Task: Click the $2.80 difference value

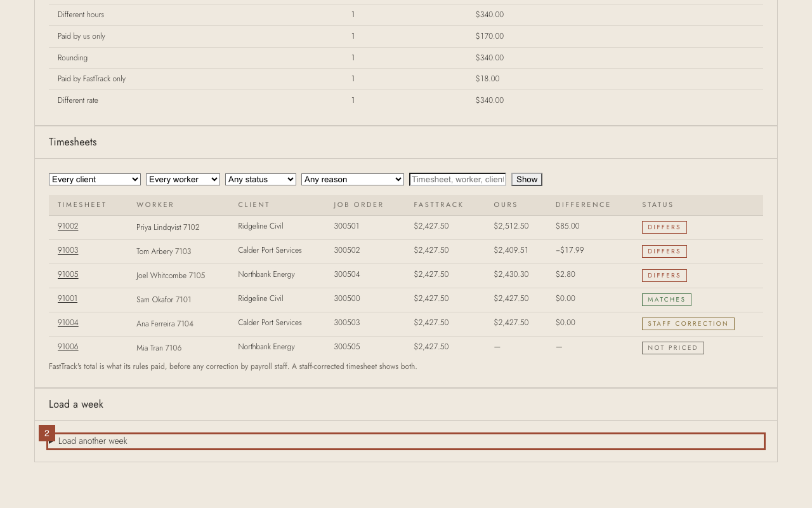Action: pyautogui.click(x=565, y=274)
